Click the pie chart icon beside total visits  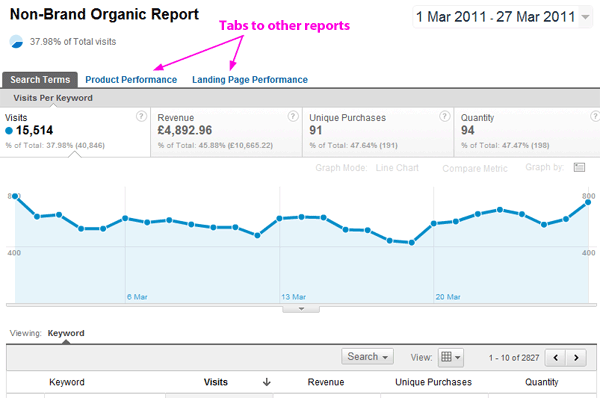click(x=16, y=41)
